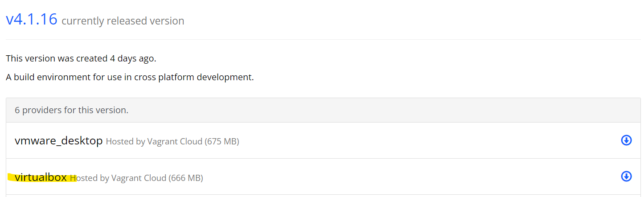The width and height of the screenshot is (644, 197).
Task: Click 'currently released version' label
Action: 123,21
